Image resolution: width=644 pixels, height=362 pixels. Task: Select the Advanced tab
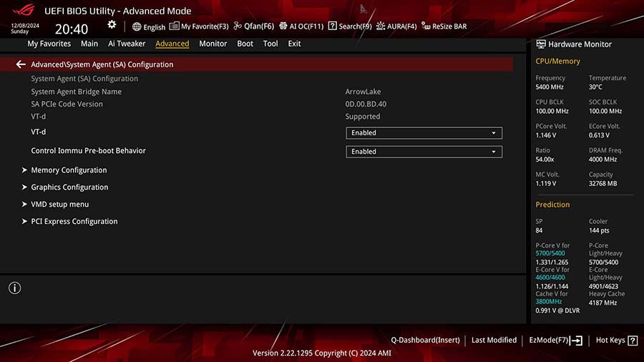pyautogui.click(x=172, y=44)
